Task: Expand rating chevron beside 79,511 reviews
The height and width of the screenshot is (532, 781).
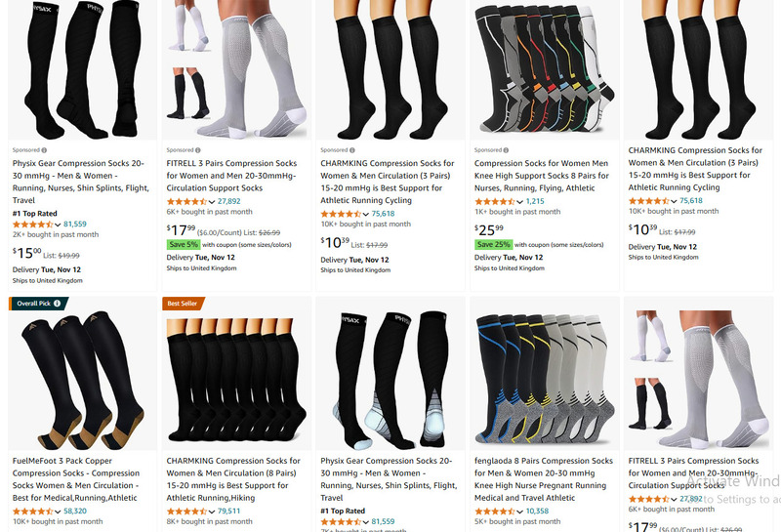Action: (212, 512)
